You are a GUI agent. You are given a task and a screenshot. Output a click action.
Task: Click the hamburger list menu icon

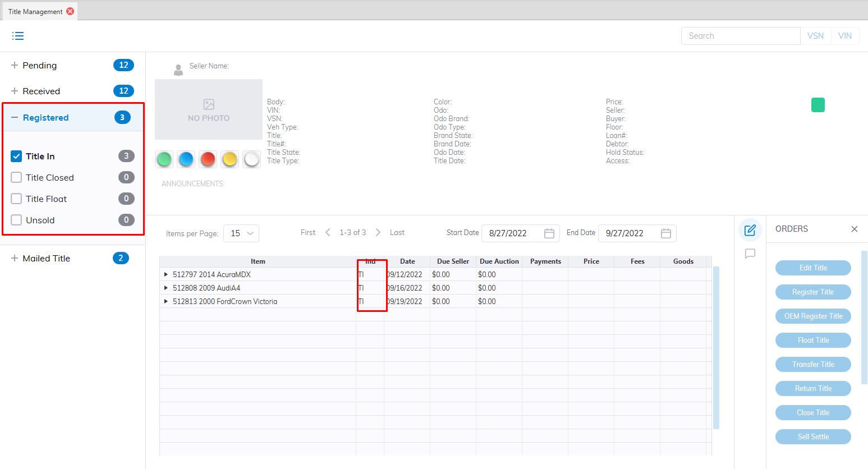coord(18,36)
